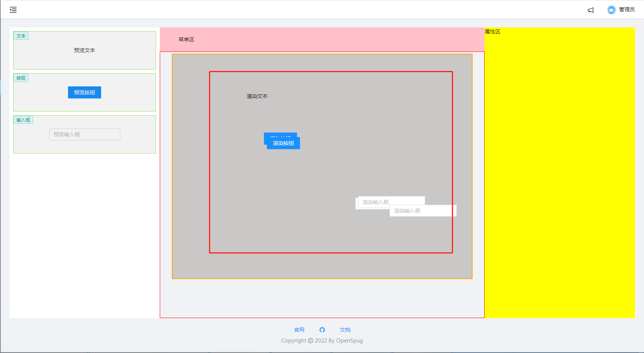The width and height of the screenshot is (644, 353).
Task: Open the 文档 footer link
Action: click(345, 330)
